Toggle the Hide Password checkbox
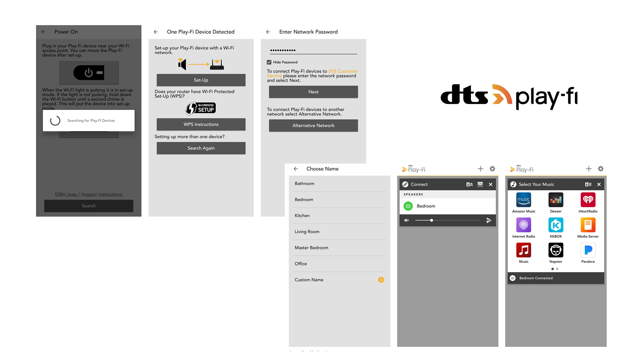 coord(270,62)
